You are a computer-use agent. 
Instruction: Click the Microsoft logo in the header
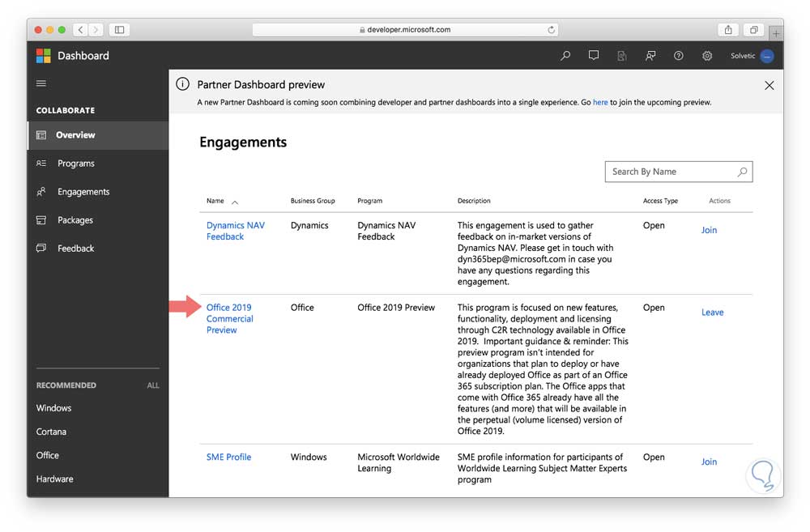click(x=44, y=56)
